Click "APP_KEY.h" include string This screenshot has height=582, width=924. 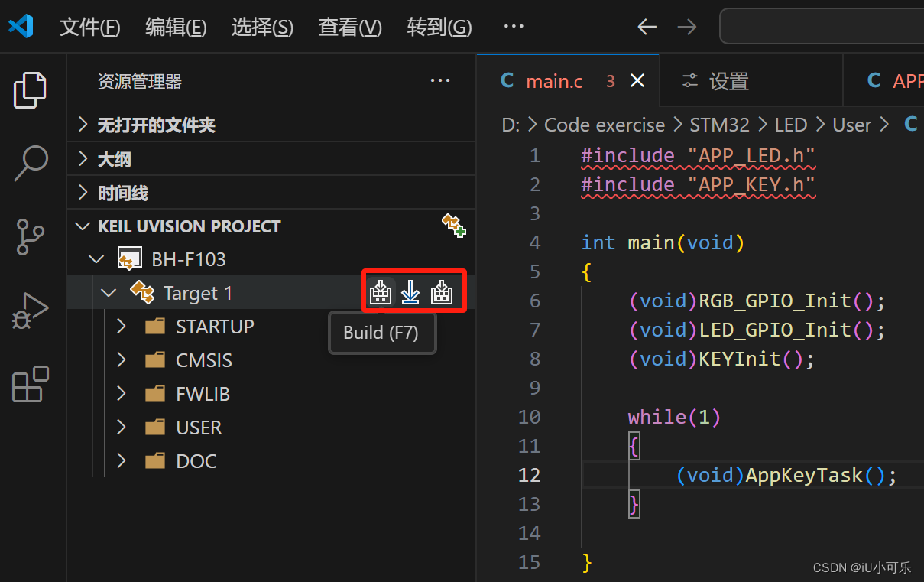click(751, 184)
